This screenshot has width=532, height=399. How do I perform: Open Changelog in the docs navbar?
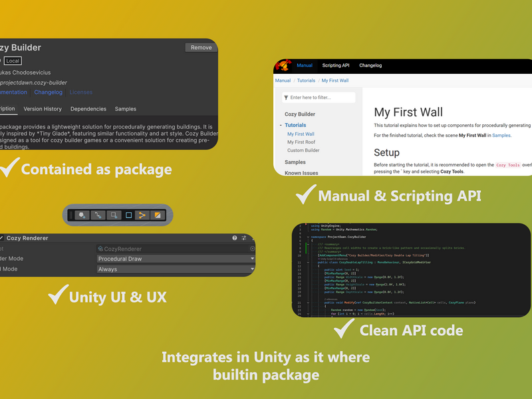coord(370,65)
